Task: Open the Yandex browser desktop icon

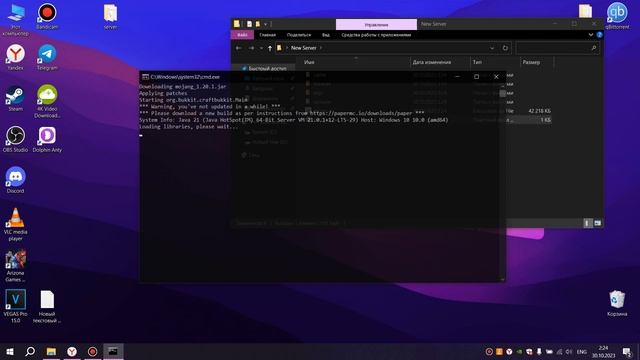Action: tap(16, 58)
